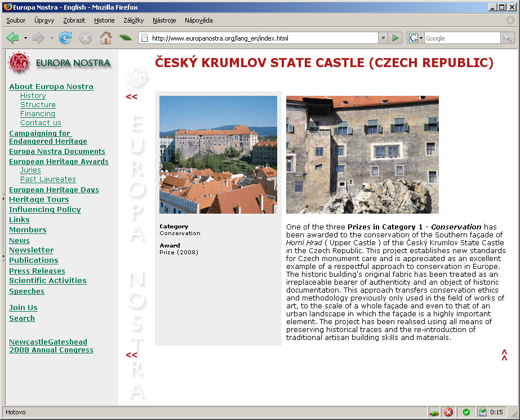The image size is (520, 420).
Task: Open the Historie menu
Action: [104, 20]
